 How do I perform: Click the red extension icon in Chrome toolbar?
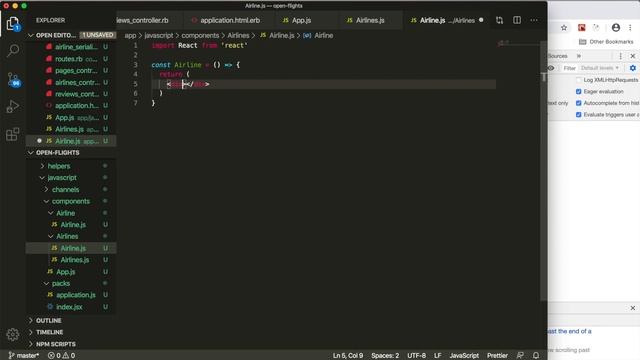(x=582, y=28)
